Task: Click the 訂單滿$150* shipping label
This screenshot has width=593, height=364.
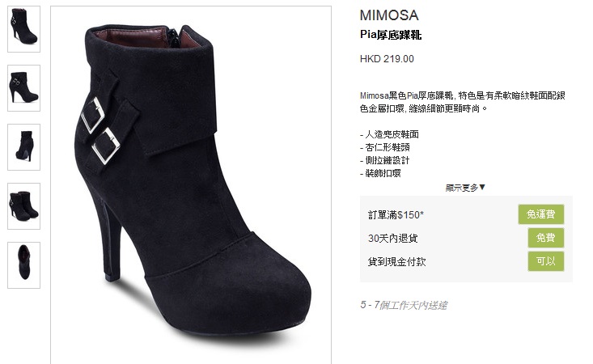Action: tap(396, 215)
